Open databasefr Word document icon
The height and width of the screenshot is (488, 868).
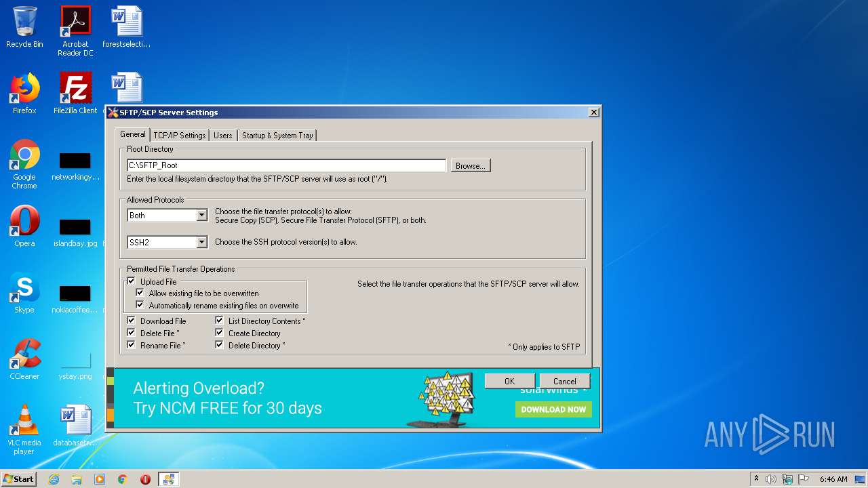[x=75, y=426]
